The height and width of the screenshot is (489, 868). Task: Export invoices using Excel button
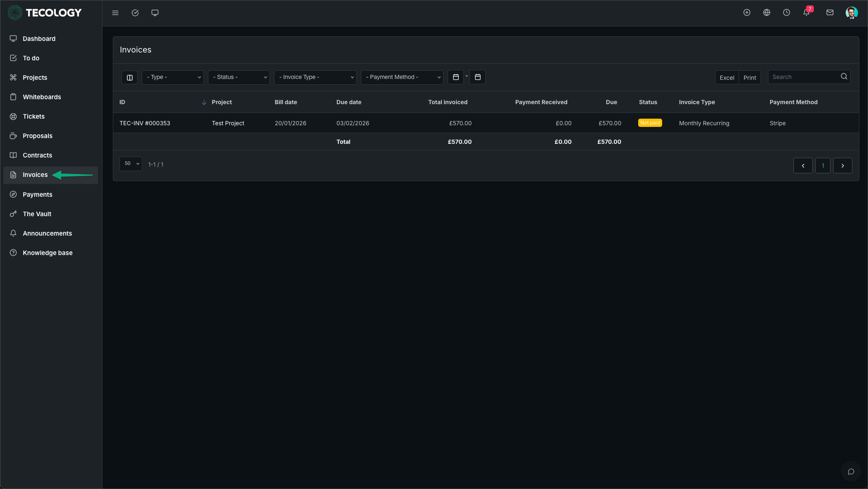[x=727, y=78]
